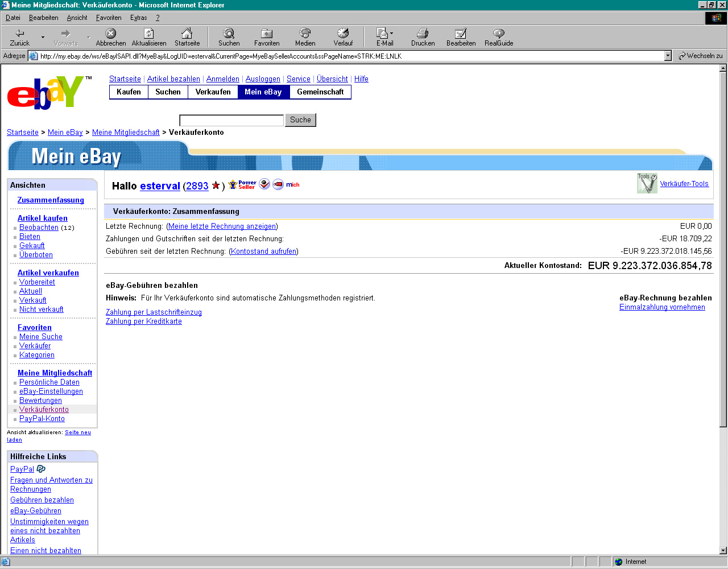Viewport: 728px width, 569px height.
Task: Click the vertical scrollbar down arrow
Action: pyautogui.click(x=723, y=550)
